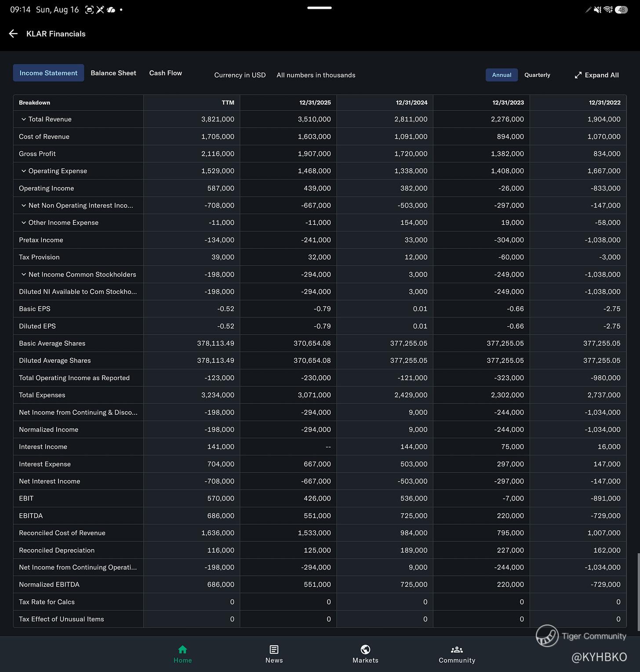
Task: Click the vertical scrollbar on the right edge
Action: pyautogui.click(x=638, y=592)
